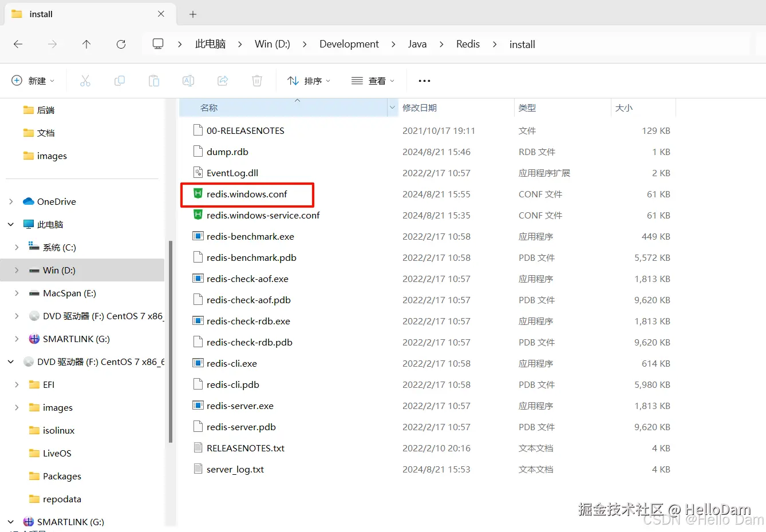Click the dump.rdb file icon
This screenshot has width=766, height=532.
click(x=198, y=152)
